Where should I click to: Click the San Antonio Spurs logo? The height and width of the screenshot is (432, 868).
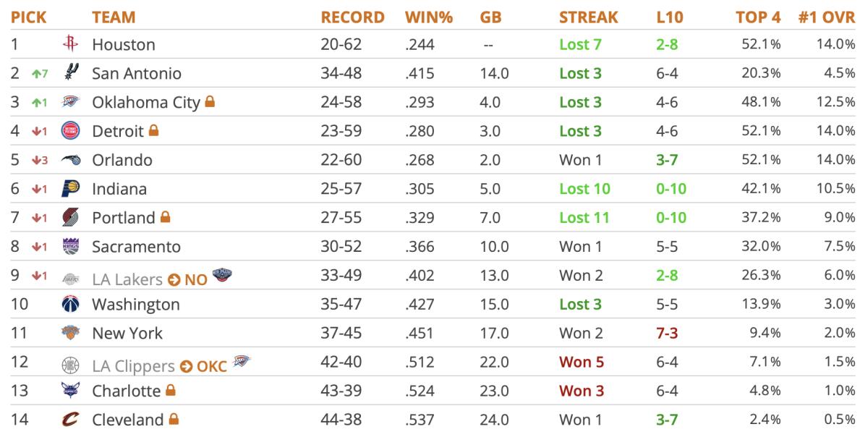(x=70, y=72)
